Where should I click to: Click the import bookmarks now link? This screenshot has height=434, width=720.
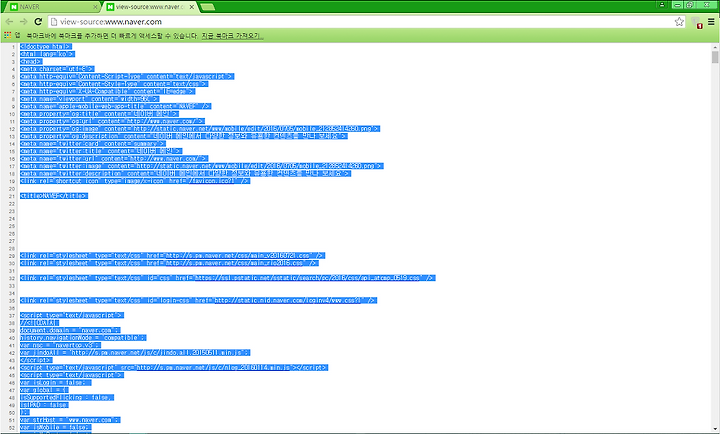coord(232,36)
